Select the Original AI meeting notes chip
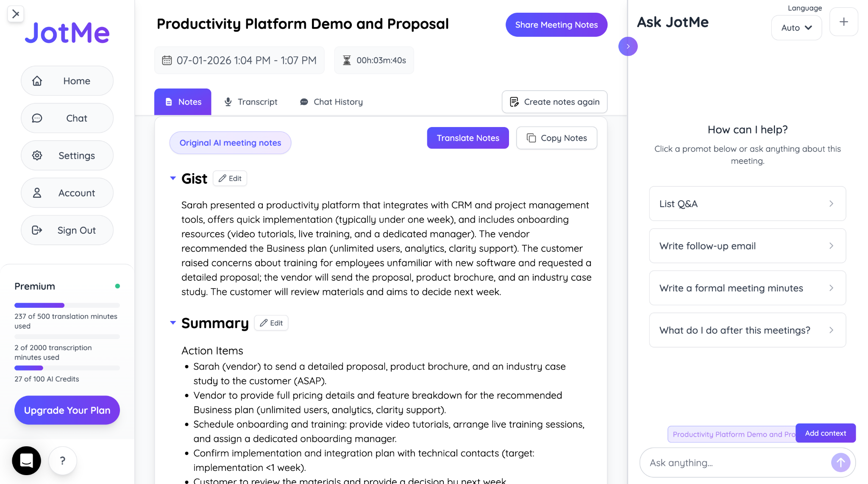 coord(230,143)
